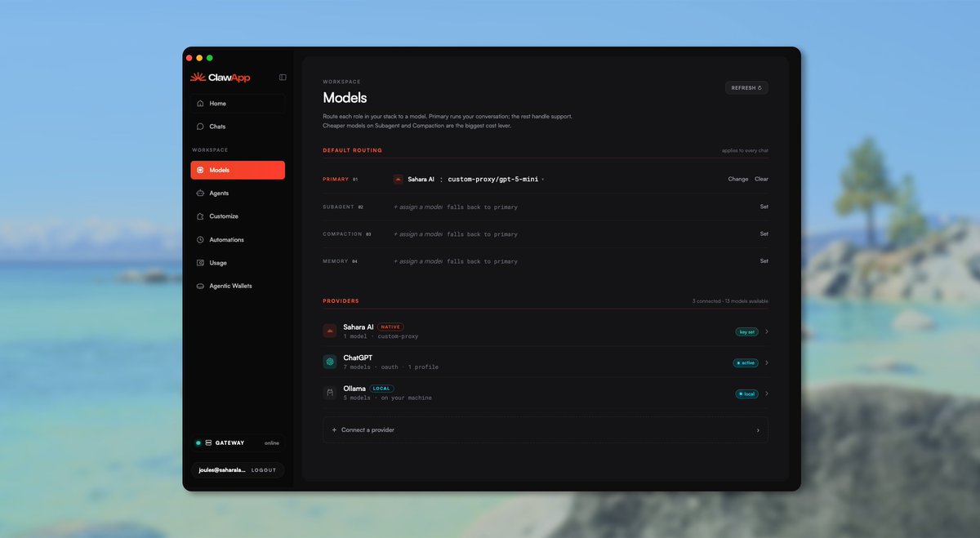The height and width of the screenshot is (538, 980).
Task: Collapse the sidebar with the panel icon
Action: tap(283, 78)
